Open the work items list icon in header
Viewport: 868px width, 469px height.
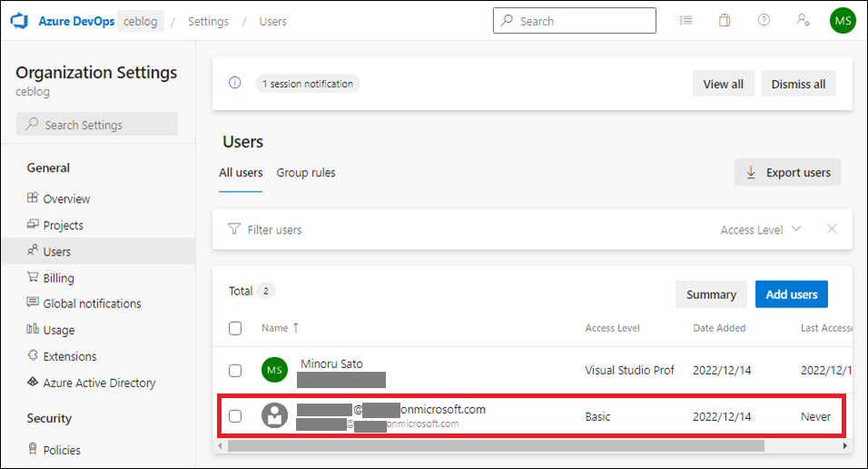[x=686, y=21]
